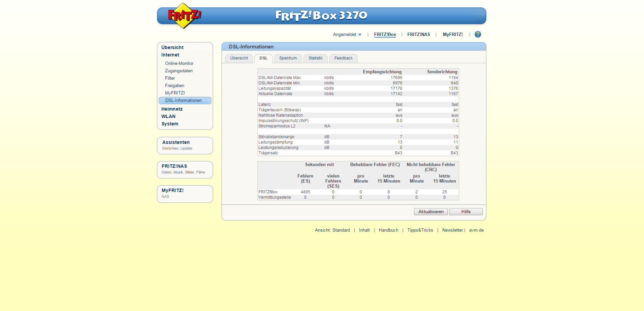644x311 pixels.
Task: Click the Nahtlose Ratenadaption row label
Action: (281, 115)
